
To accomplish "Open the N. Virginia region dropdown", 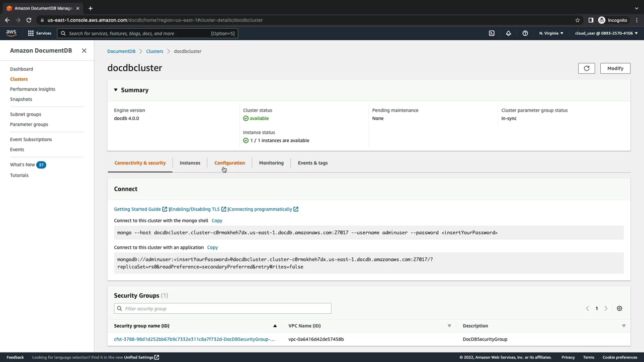I will click(551, 33).
